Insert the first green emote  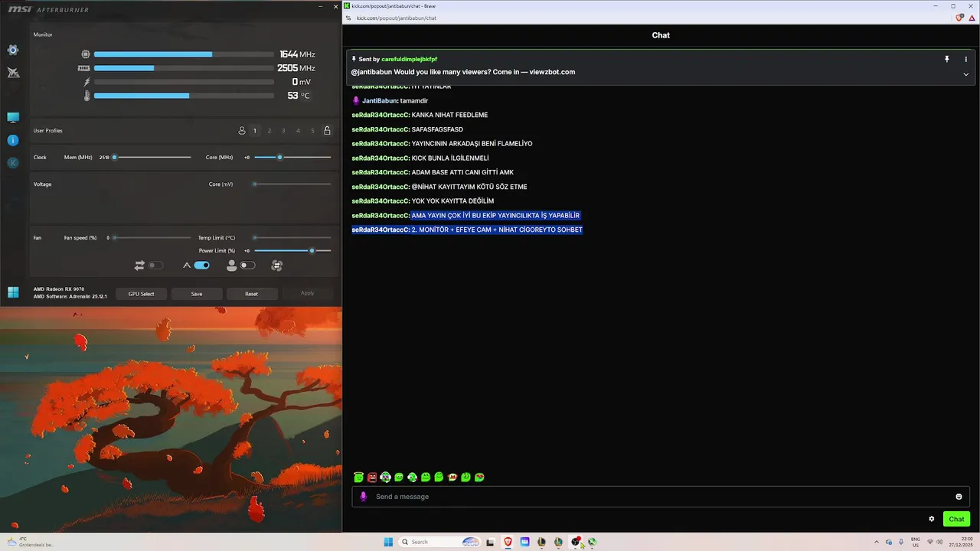pos(358,477)
